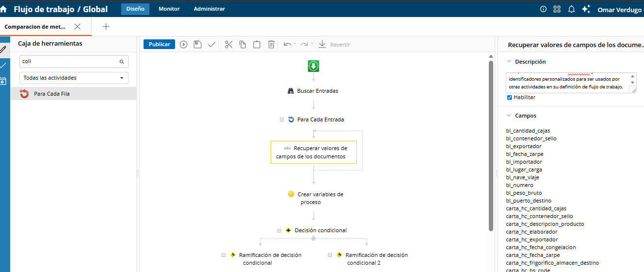Click the Revertir label
644x272 pixels.
click(340, 45)
